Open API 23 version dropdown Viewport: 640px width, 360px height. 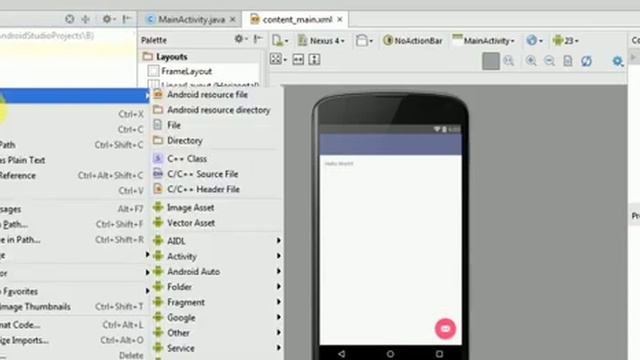(565, 41)
